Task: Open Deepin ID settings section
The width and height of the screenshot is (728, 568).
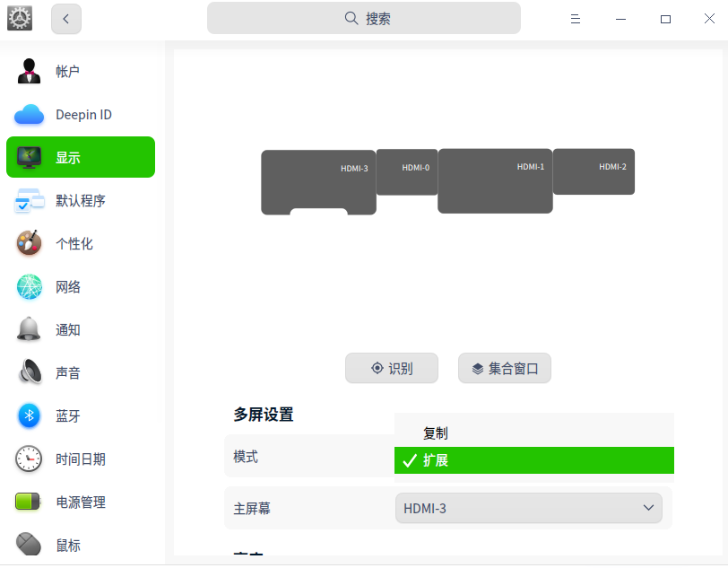Action: [x=81, y=114]
